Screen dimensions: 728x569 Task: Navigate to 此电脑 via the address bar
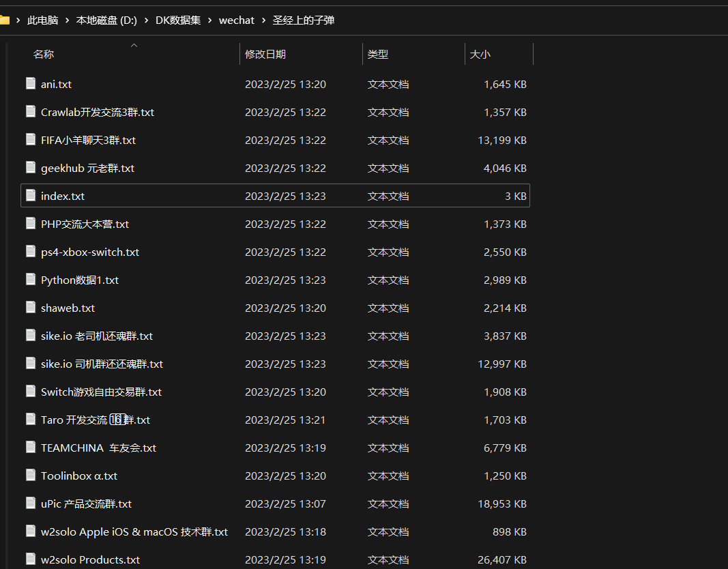(x=44, y=20)
